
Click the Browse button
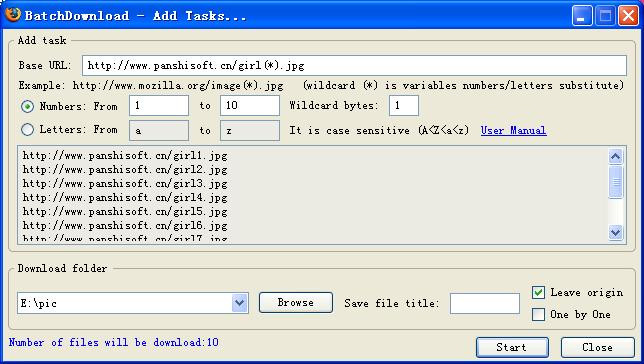(x=296, y=303)
